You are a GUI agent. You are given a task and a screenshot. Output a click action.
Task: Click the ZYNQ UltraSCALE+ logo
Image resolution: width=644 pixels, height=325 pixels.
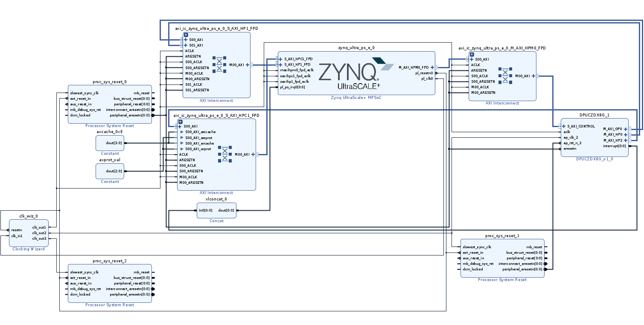click(x=356, y=73)
